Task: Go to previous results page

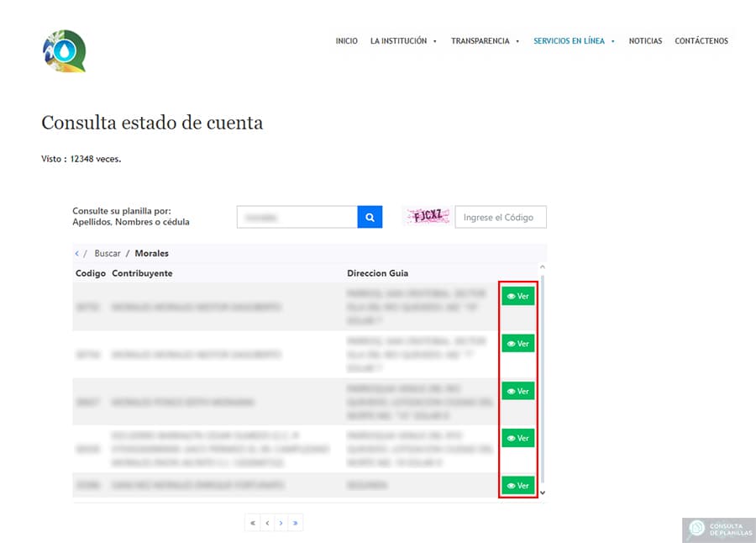Action: point(266,523)
